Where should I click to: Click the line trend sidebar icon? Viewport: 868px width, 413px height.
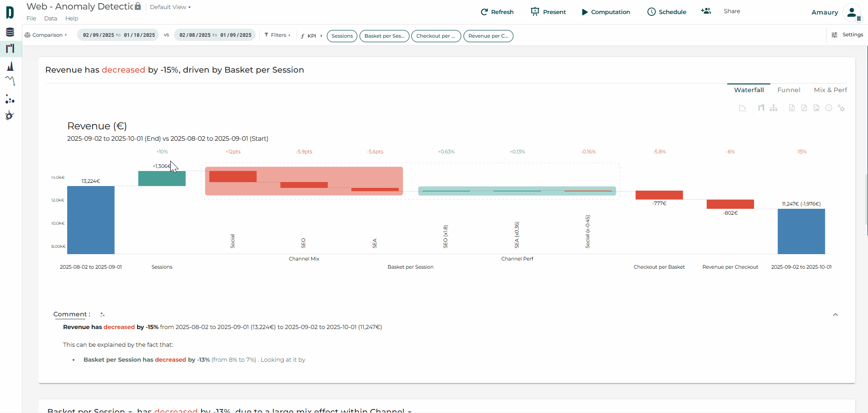(x=10, y=81)
